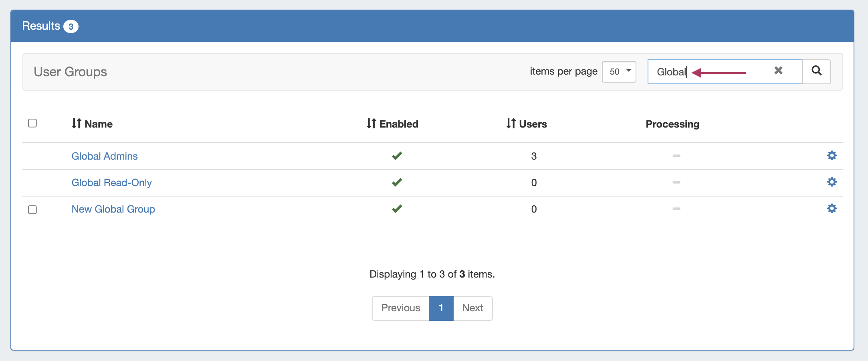Open gear menu for Global Read-Only
Viewport: 868px width, 361px height.
point(832,182)
